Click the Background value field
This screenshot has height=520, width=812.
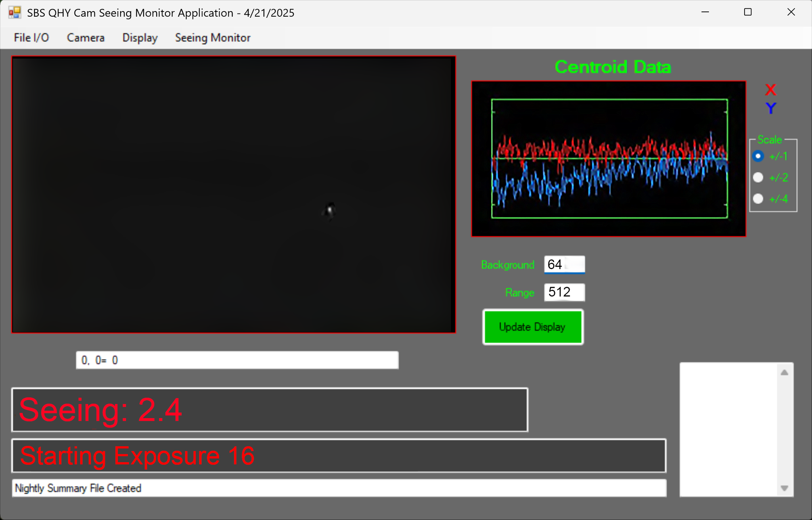click(565, 264)
